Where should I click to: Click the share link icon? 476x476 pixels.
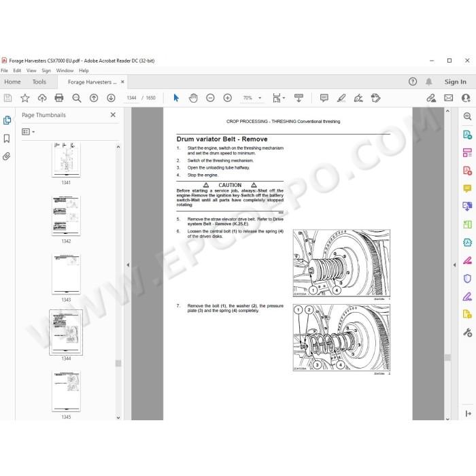tap(431, 98)
